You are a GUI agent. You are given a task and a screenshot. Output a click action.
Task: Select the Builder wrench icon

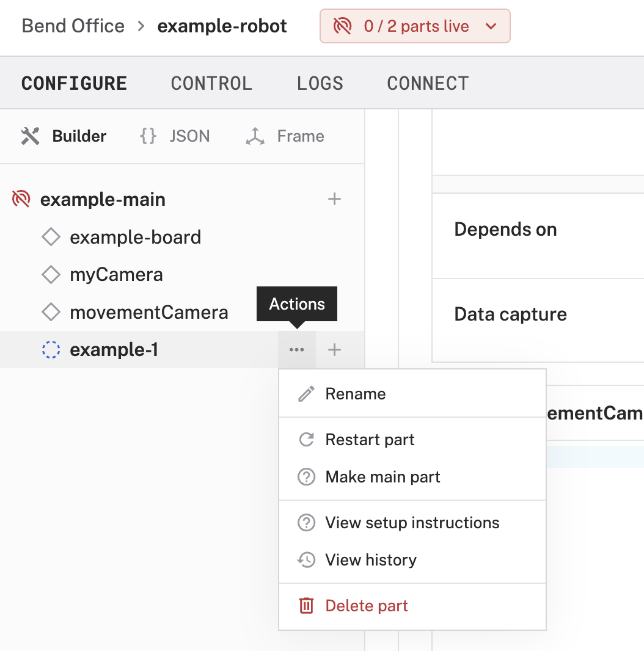29,136
